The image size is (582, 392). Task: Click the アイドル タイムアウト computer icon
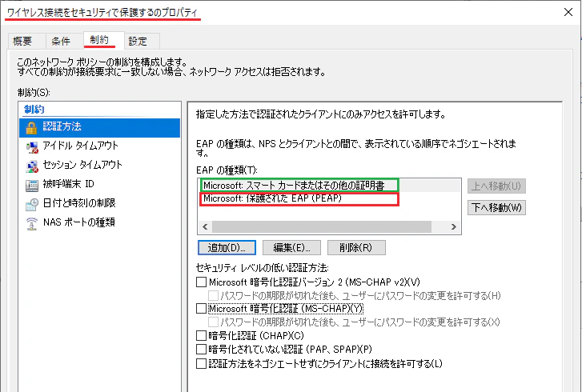coord(32,147)
